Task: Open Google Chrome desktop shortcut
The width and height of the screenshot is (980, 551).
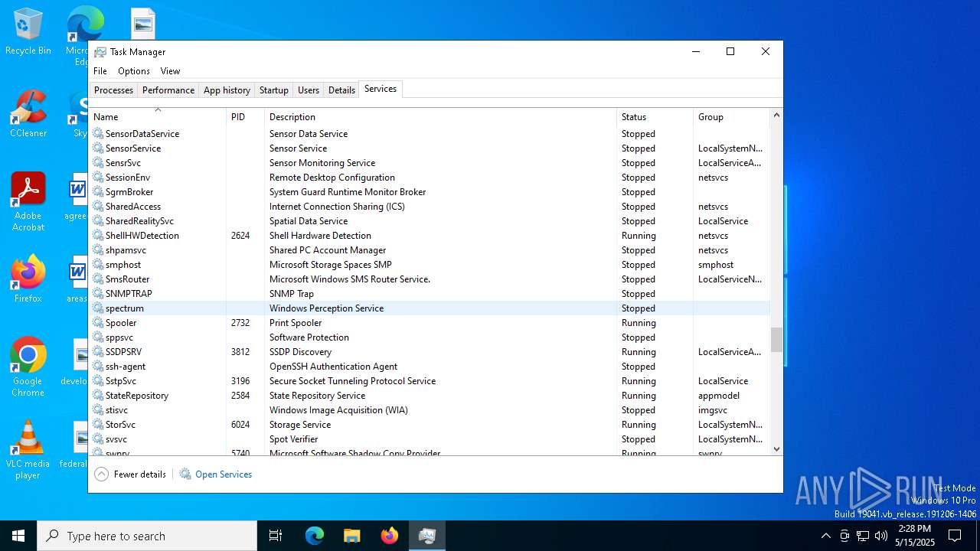Action: (28, 367)
